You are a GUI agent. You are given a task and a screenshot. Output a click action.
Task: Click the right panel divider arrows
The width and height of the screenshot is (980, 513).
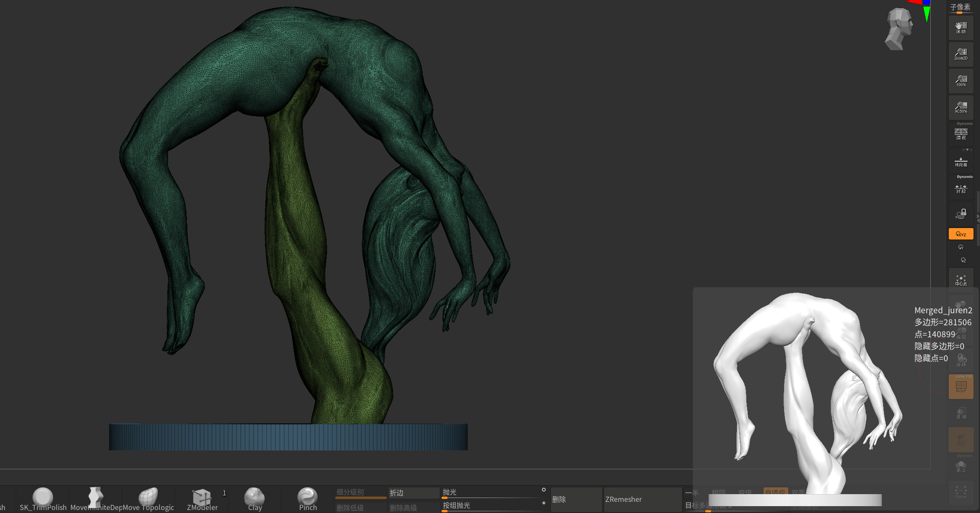click(978, 218)
